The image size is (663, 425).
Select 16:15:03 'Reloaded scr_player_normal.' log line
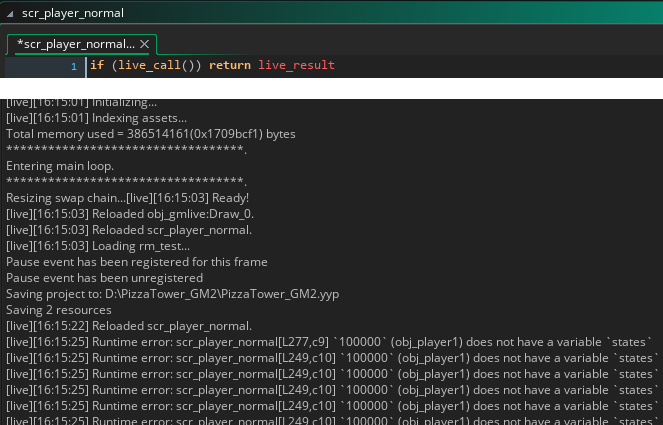click(x=129, y=230)
